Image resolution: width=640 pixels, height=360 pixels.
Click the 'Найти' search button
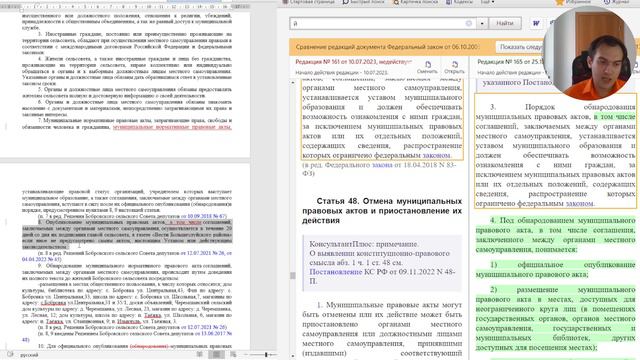(505, 23)
